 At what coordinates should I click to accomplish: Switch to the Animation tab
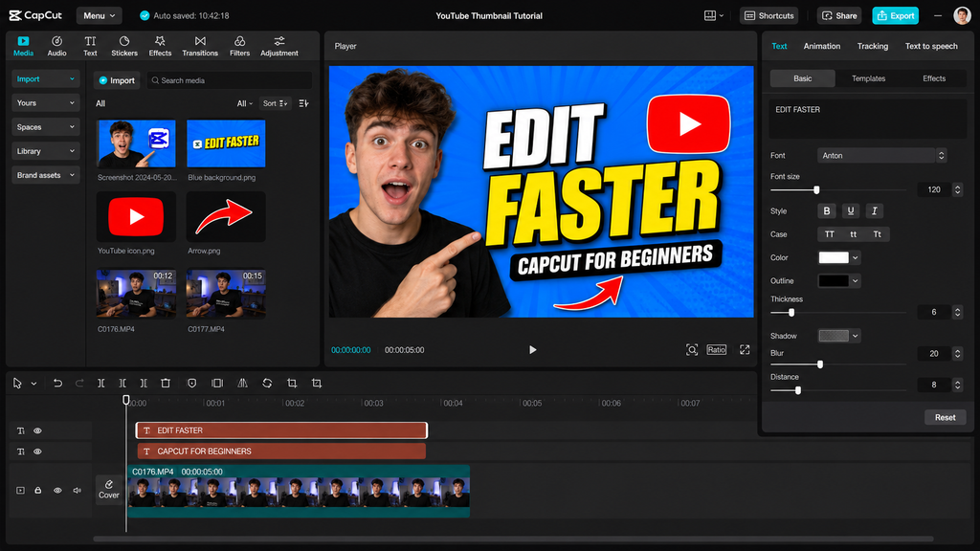(x=821, y=46)
